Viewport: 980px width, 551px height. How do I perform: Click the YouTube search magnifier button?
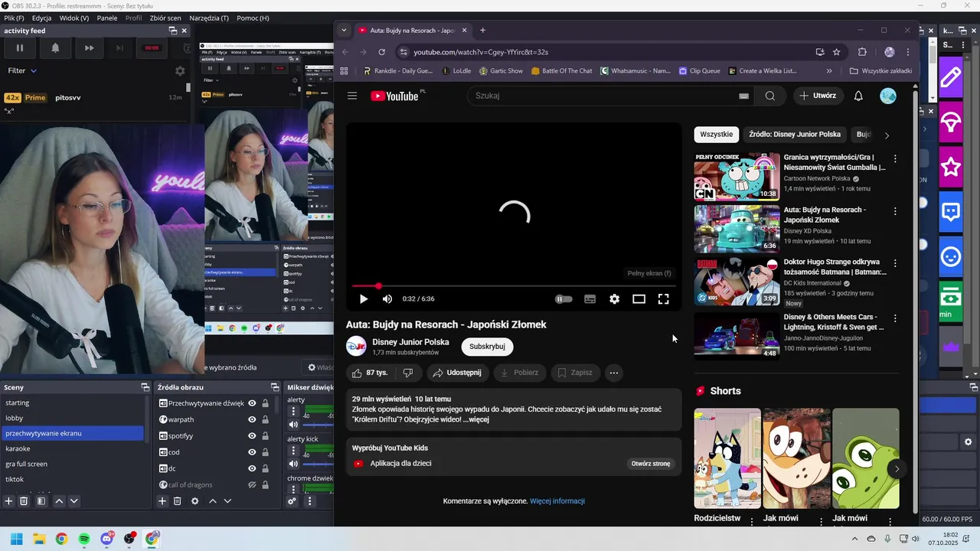coord(770,96)
